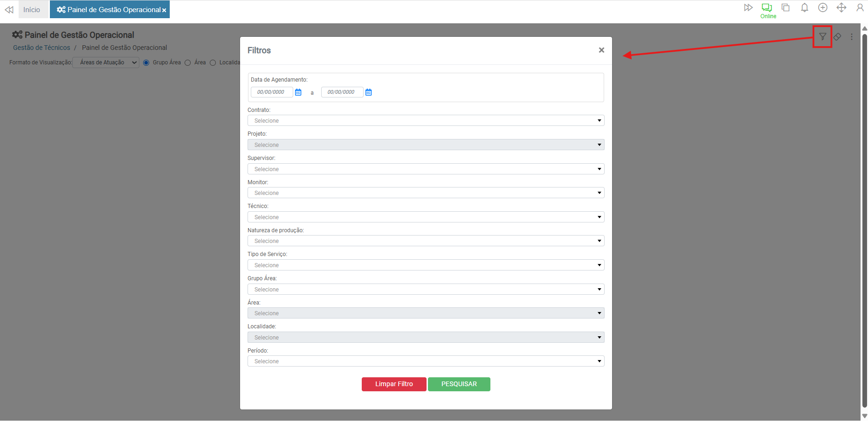
Task: Expand the Contrato dropdown
Action: coord(426,121)
